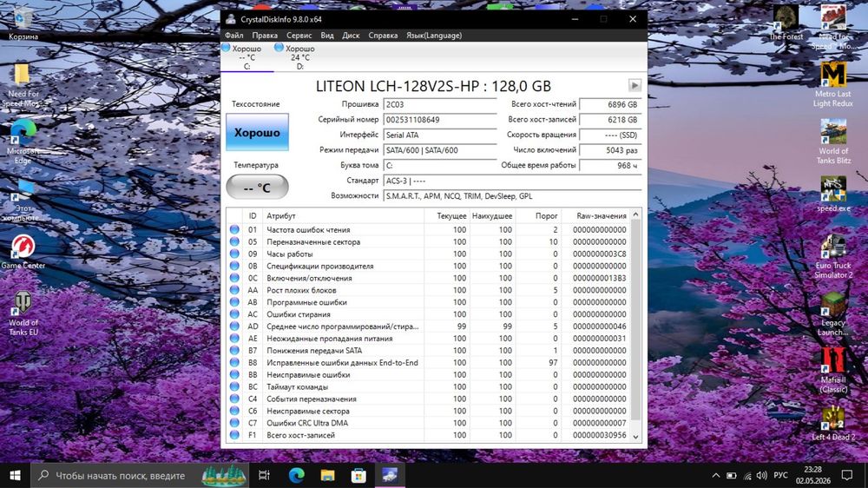Click the S.M.A.R.T. features field
Image resolution: width=868 pixels, height=488 pixels.
(x=512, y=196)
